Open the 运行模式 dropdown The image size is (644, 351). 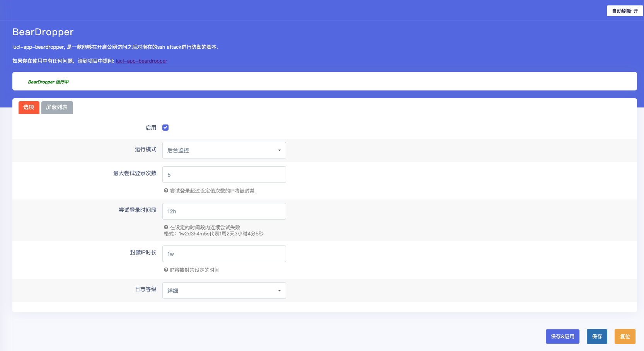224,150
